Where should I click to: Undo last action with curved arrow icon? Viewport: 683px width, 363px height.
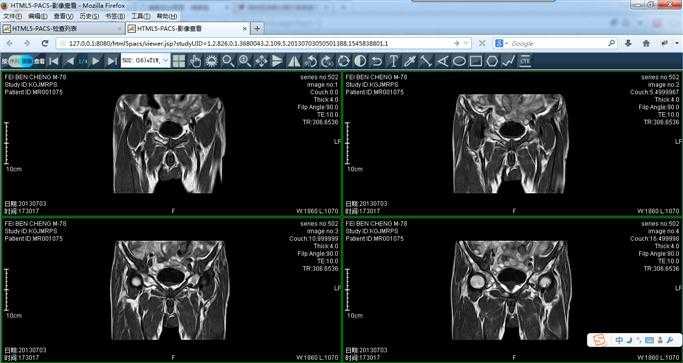point(377,61)
